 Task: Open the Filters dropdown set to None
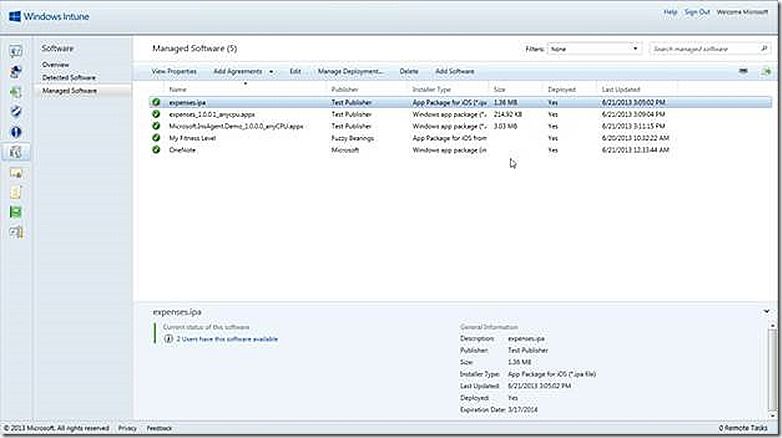(593, 49)
